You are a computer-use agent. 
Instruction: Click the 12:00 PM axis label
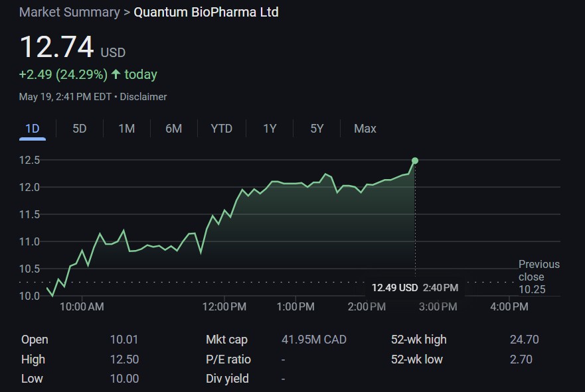pyautogui.click(x=224, y=306)
